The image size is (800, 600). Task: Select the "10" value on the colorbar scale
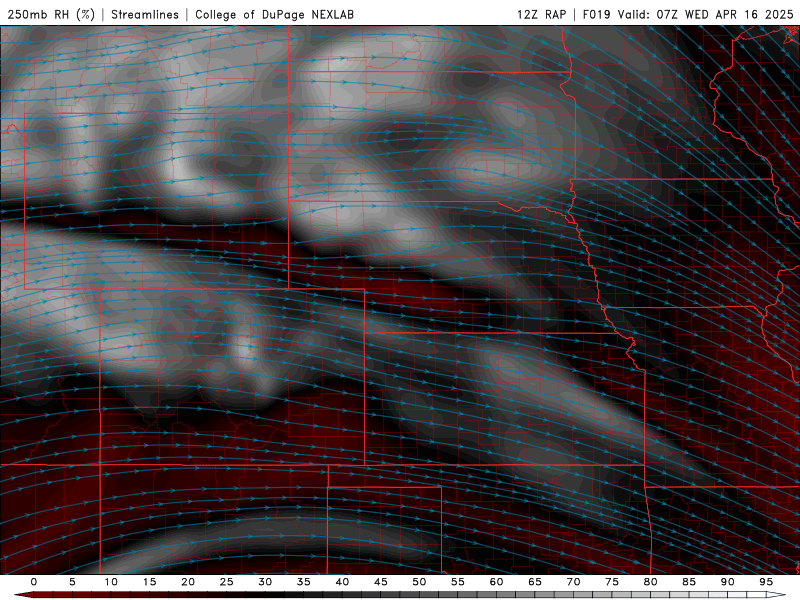111,582
